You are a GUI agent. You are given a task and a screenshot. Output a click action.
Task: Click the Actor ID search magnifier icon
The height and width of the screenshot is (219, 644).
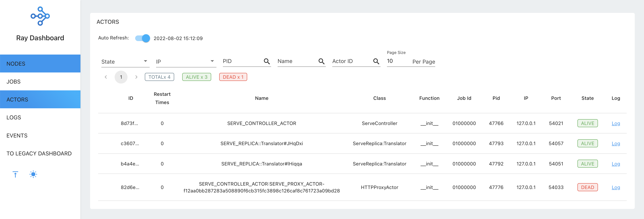coord(376,61)
